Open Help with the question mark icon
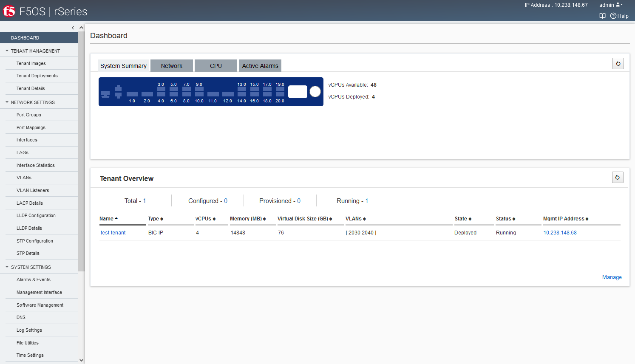This screenshot has height=364, width=635. 619,16
